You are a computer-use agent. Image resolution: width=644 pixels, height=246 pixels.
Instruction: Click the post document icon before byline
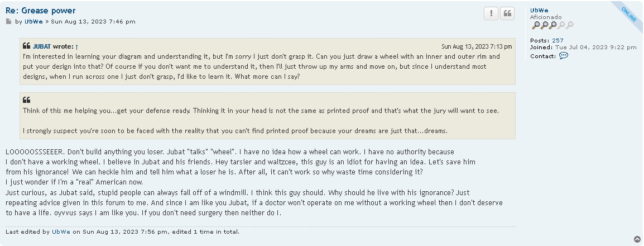pyautogui.click(x=8, y=21)
